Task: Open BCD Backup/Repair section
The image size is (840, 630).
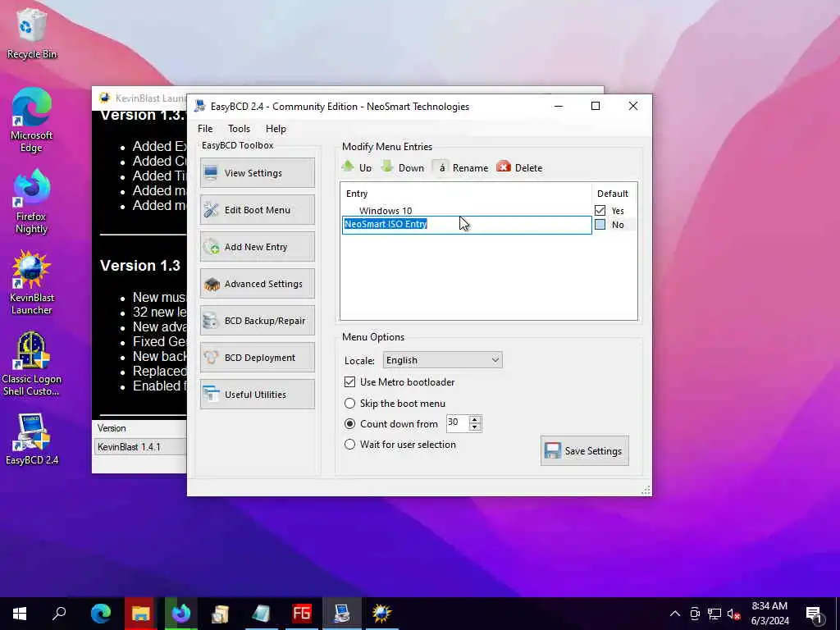Action: click(257, 321)
